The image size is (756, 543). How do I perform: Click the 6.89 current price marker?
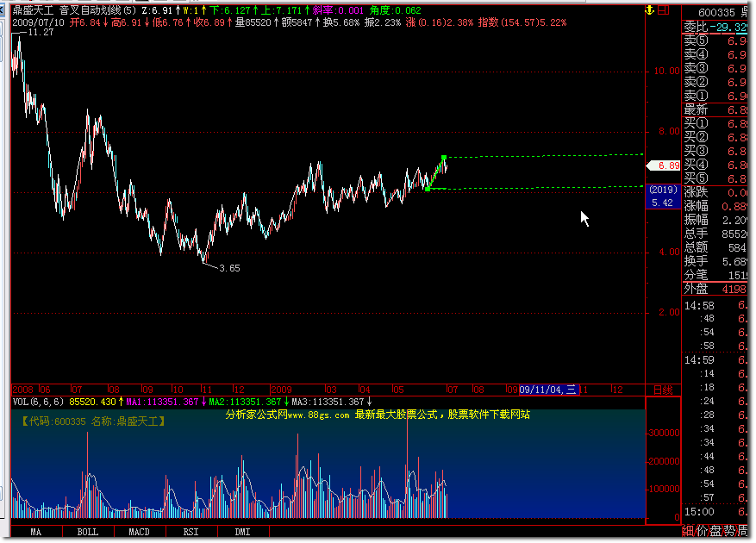tap(664, 165)
